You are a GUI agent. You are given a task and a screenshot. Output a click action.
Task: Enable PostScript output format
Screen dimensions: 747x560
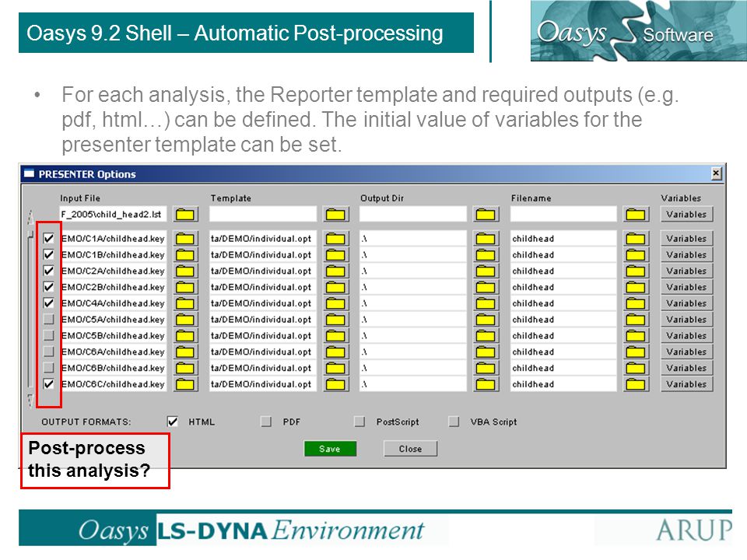point(359,422)
